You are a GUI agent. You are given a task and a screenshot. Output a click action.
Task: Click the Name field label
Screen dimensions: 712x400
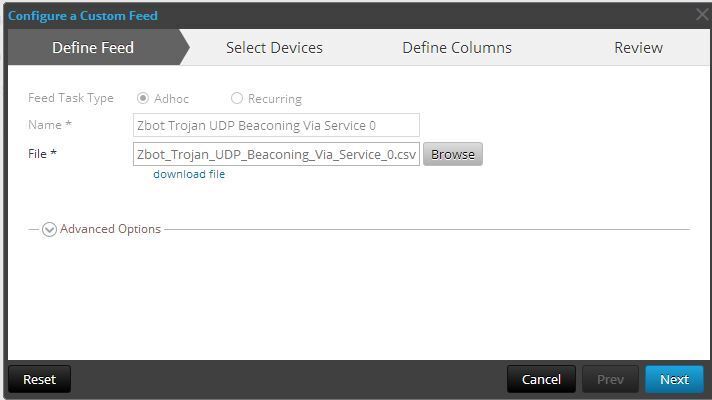coord(50,125)
